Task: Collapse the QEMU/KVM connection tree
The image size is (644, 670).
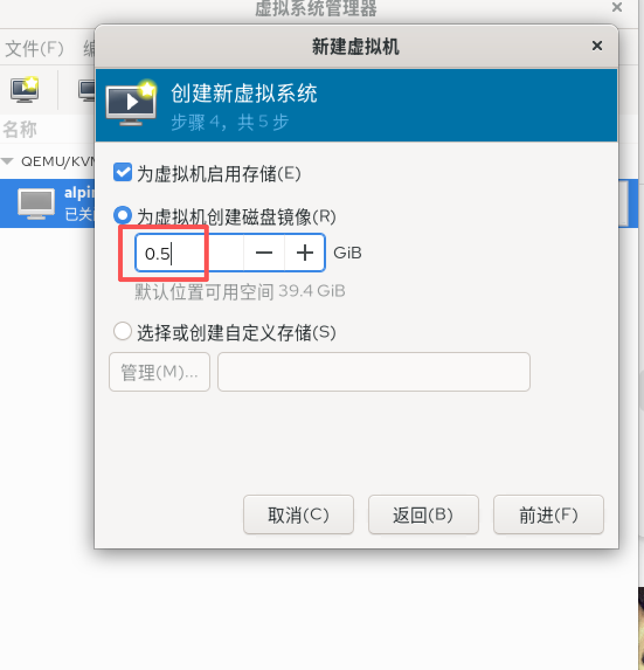Action: pyautogui.click(x=7, y=161)
